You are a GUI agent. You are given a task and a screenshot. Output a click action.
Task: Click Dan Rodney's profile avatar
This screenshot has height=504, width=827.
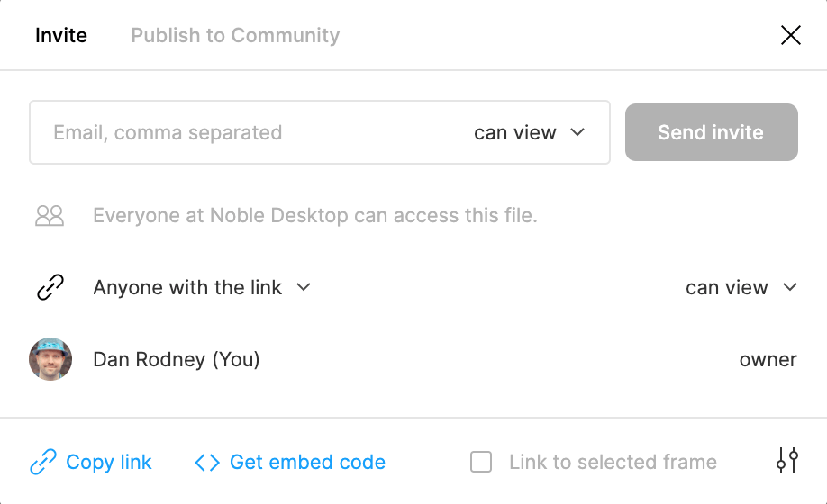pyautogui.click(x=50, y=360)
